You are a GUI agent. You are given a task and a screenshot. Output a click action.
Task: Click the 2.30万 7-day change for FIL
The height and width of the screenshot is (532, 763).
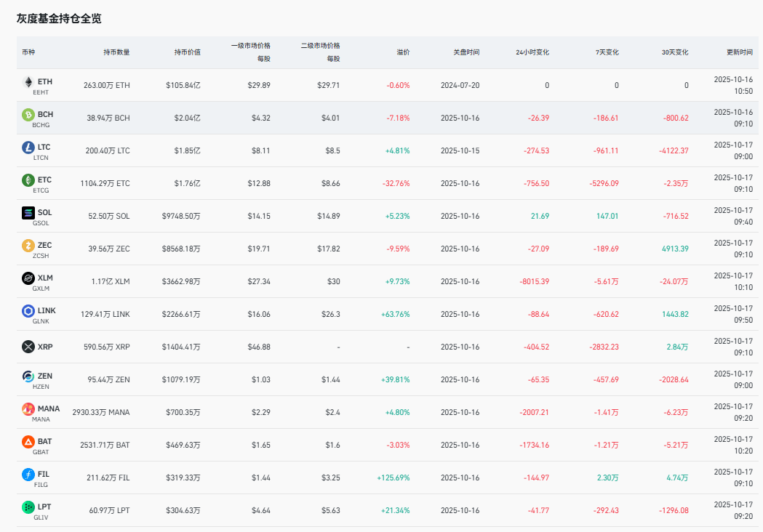pyautogui.click(x=608, y=477)
